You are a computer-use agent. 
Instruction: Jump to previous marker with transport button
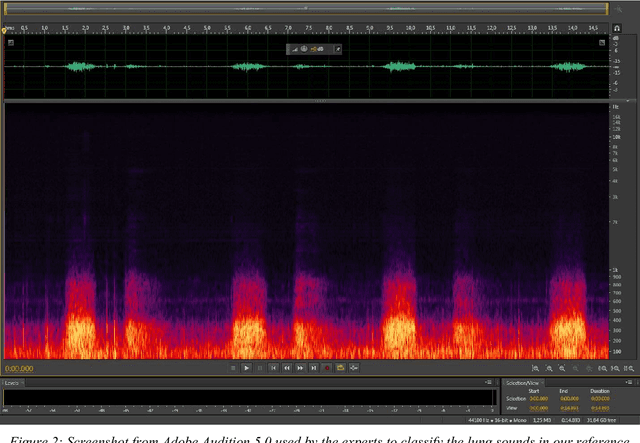pos(273,368)
